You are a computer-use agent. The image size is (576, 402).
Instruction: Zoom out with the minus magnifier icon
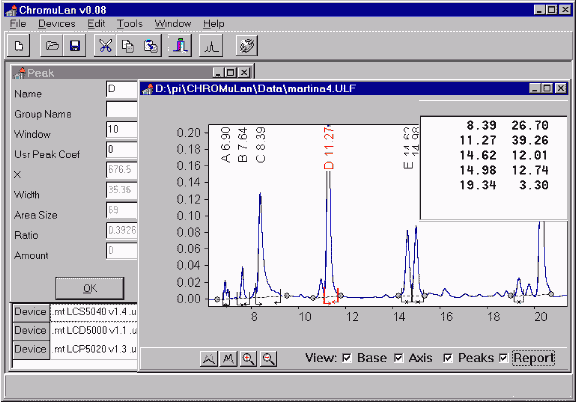pos(268,358)
